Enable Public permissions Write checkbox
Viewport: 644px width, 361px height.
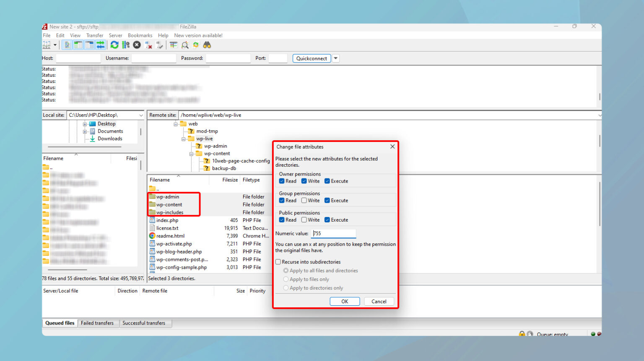point(304,220)
